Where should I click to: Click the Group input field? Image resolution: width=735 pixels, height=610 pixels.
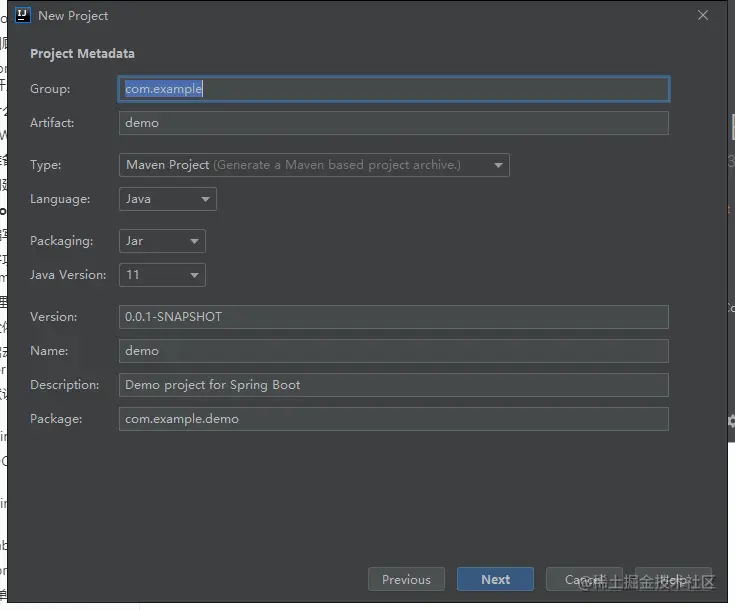click(394, 89)
